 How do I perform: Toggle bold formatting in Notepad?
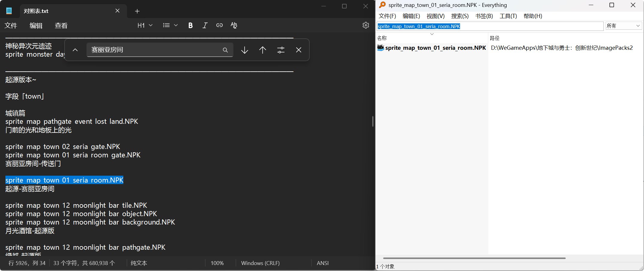point(190,25)
